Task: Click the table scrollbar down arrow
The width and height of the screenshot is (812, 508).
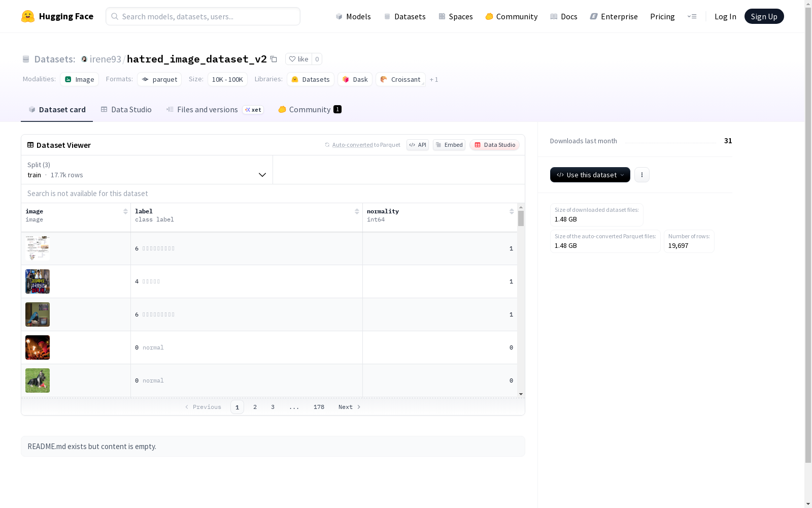Action: pos(521,394)
